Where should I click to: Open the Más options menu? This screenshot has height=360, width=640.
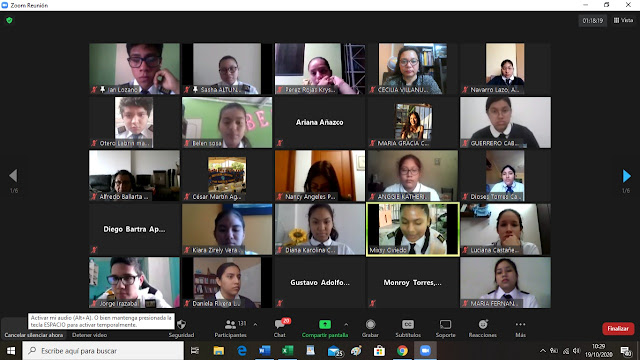point(520,329)
